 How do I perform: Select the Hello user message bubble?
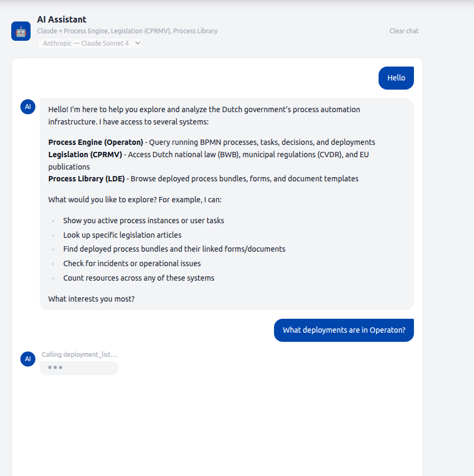point(396,78)
